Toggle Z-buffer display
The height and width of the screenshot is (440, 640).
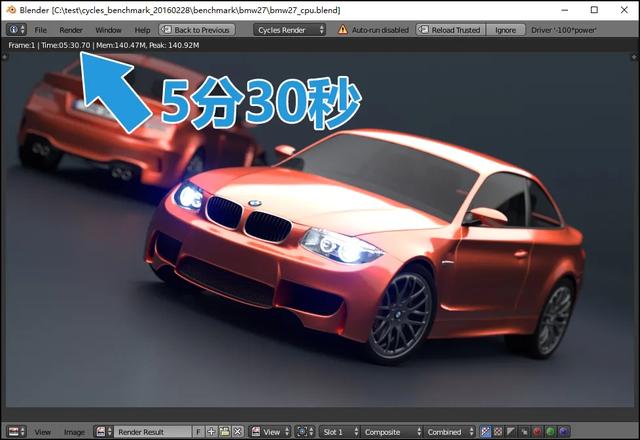[524, 431]
